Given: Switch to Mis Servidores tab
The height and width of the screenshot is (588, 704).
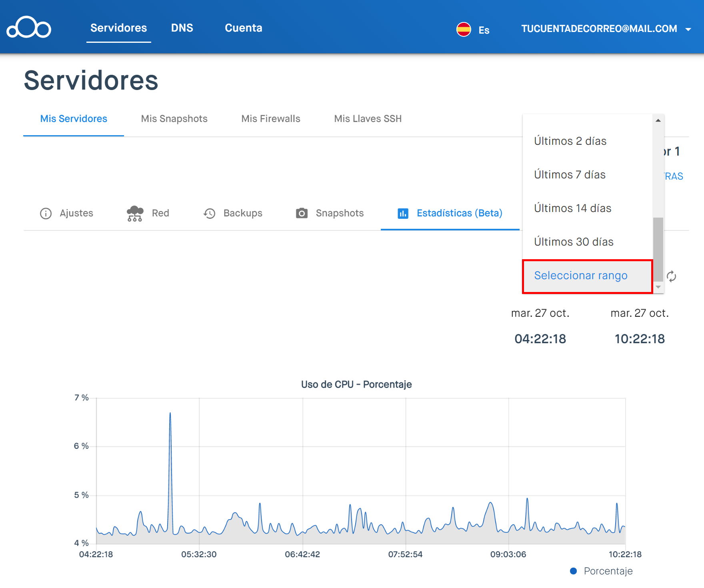Looking at the screenshot, I should [74, 119].
